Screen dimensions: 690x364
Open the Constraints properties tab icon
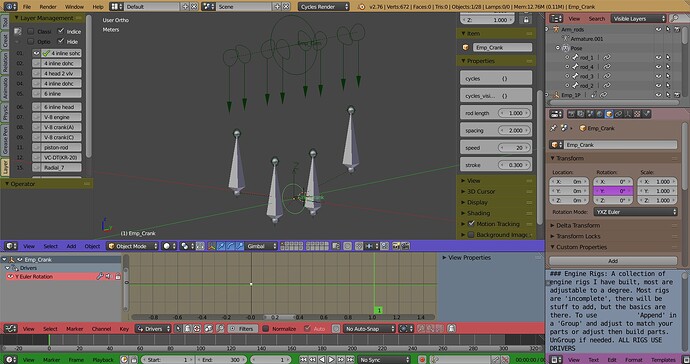pyautogui.click(x=618, y=114)
